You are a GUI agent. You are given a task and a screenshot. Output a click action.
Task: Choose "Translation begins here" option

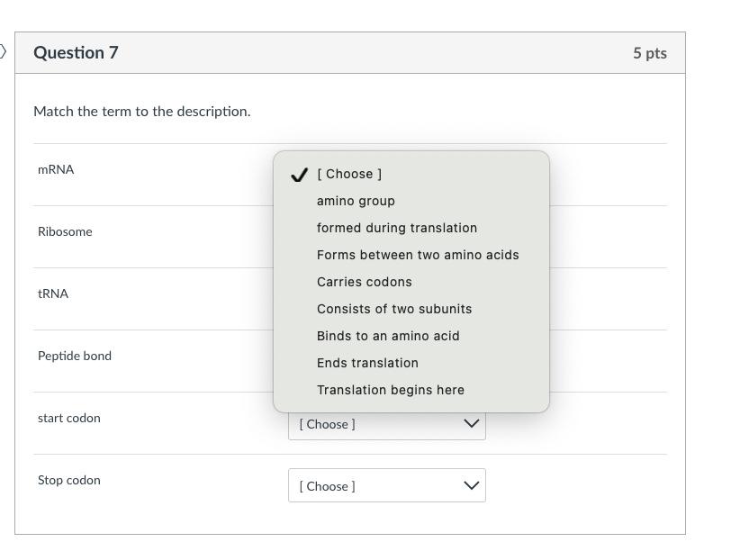point(411,390)
